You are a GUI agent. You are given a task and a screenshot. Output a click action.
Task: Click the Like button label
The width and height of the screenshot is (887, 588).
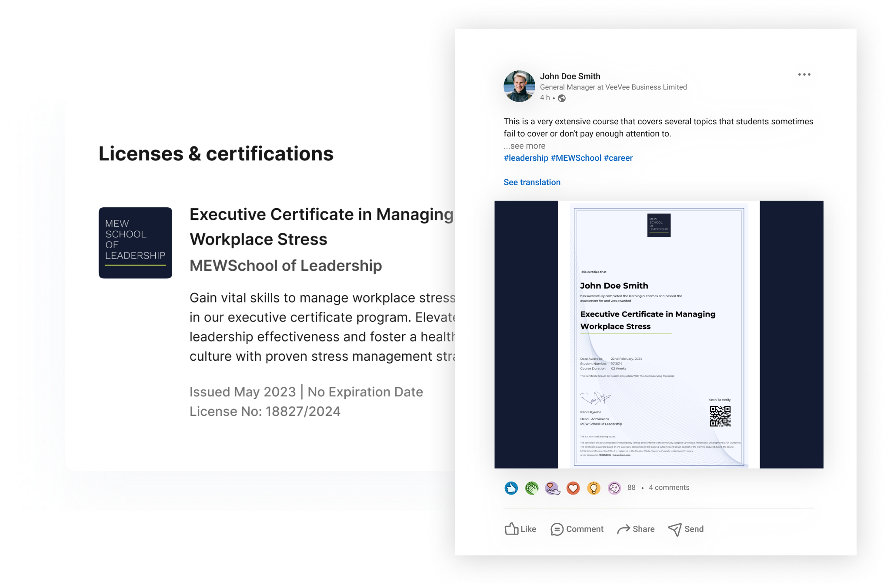pyautogui.click(x=528, y=529)
